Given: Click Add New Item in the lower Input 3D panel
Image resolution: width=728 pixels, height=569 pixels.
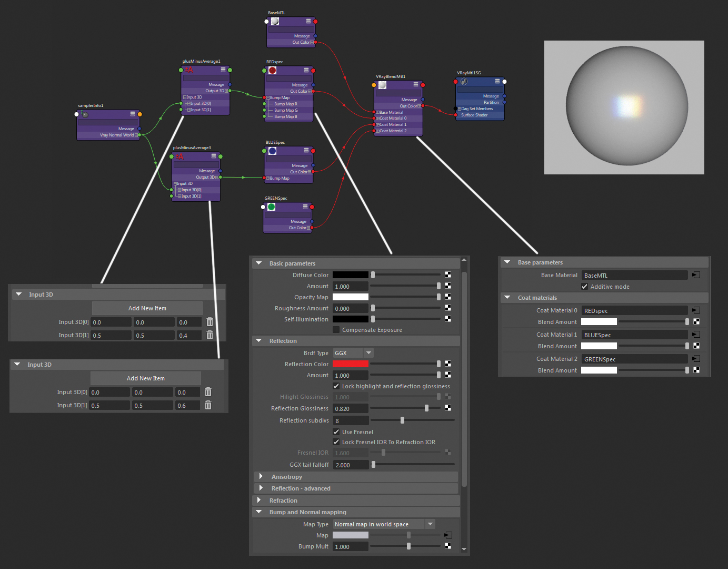Looking at the screenshot, I should [145, 378].
